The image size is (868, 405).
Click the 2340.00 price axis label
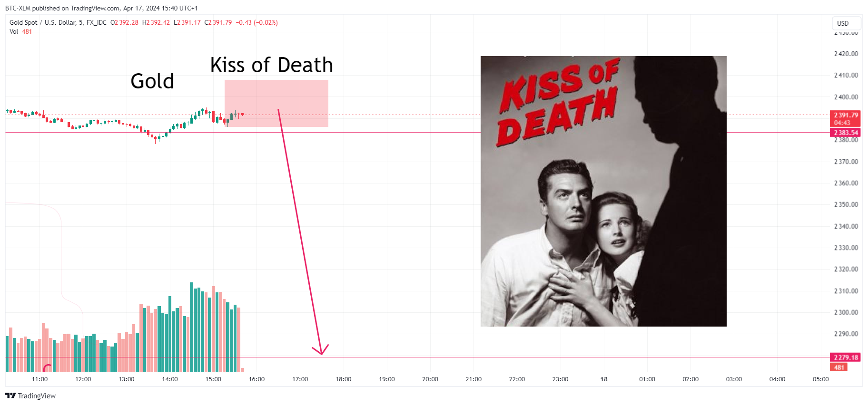tap(846, 226)
